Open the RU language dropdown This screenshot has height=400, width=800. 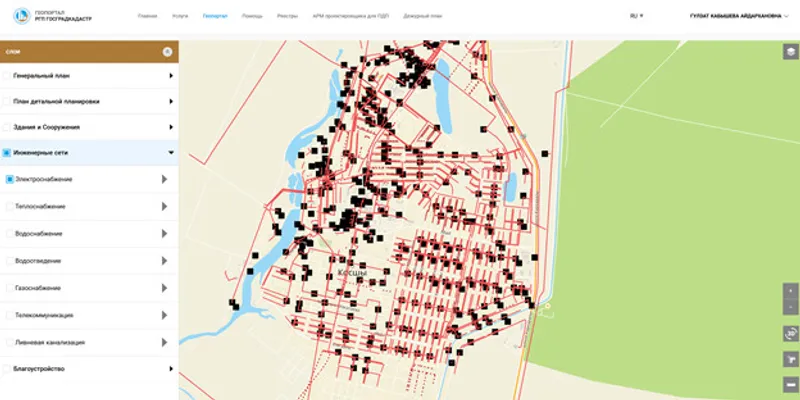pyautogui.click(x=636, y=16)
